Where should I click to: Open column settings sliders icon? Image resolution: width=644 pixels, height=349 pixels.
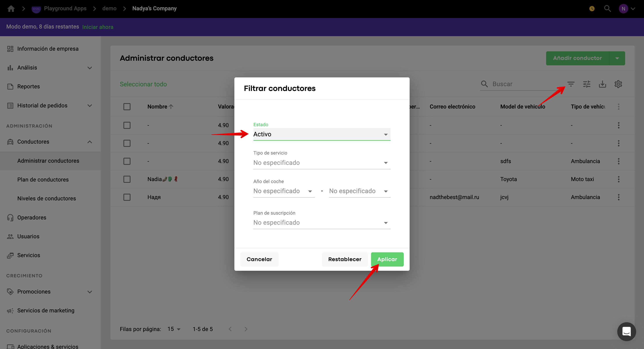[x=587, y=84]
